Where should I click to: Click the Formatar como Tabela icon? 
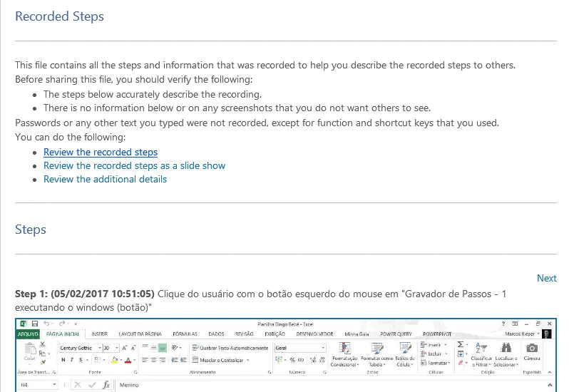pos(377,348)
